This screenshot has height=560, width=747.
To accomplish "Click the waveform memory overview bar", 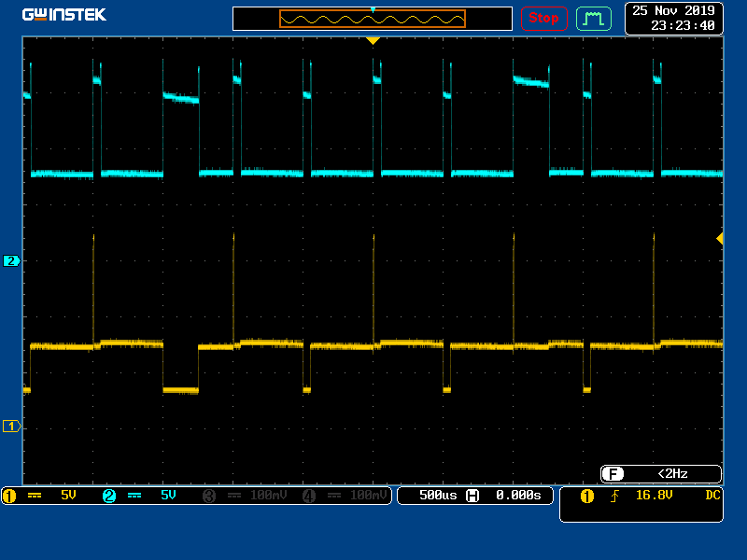I will coord(373,19).
